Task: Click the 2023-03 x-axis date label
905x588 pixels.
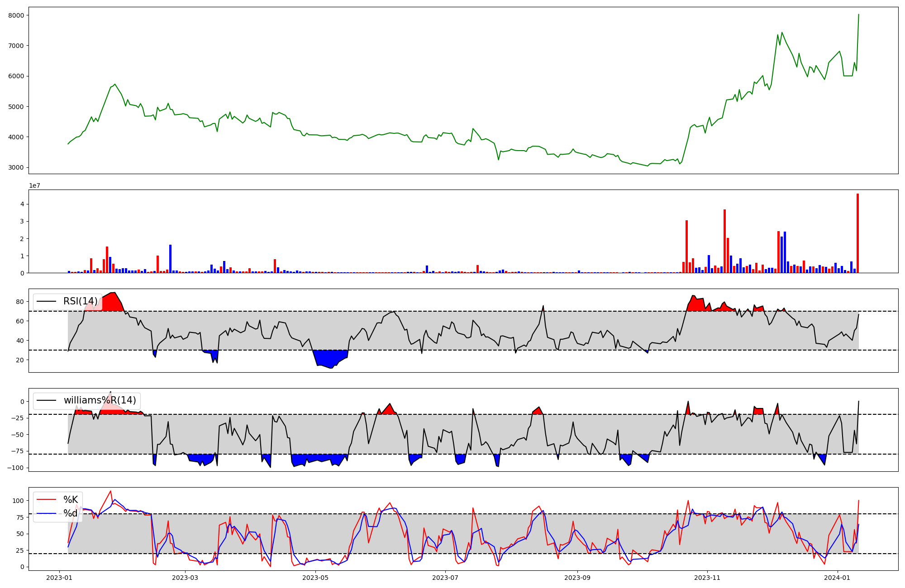Action: click(x=185, y=578)
